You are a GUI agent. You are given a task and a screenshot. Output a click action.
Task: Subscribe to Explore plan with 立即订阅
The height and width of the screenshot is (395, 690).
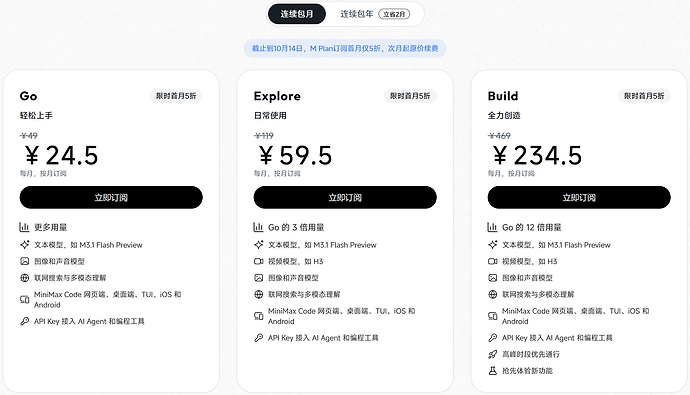345,198
